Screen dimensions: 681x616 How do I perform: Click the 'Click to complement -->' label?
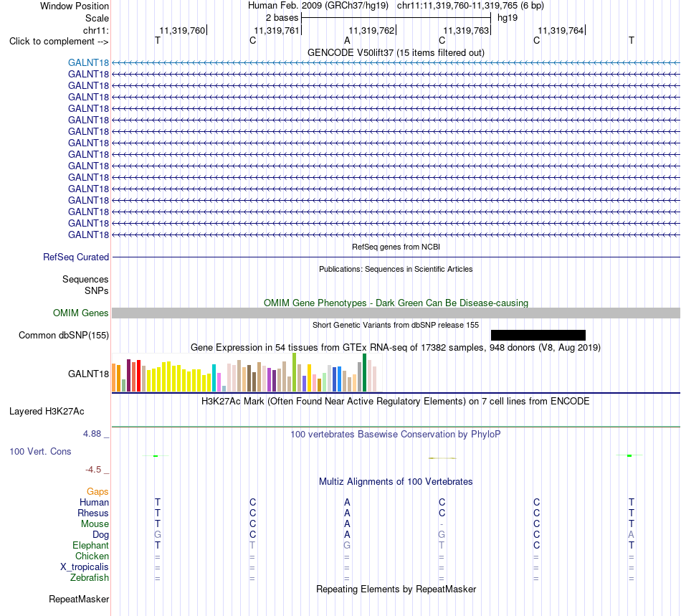[59, 42]
